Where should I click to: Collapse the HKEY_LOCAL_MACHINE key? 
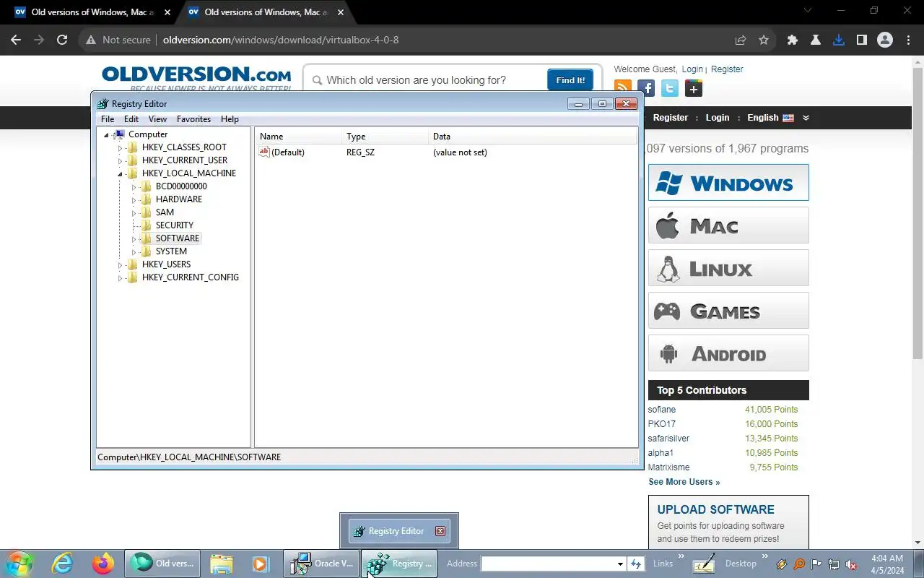pyautogui.click(x=120, y=173)
